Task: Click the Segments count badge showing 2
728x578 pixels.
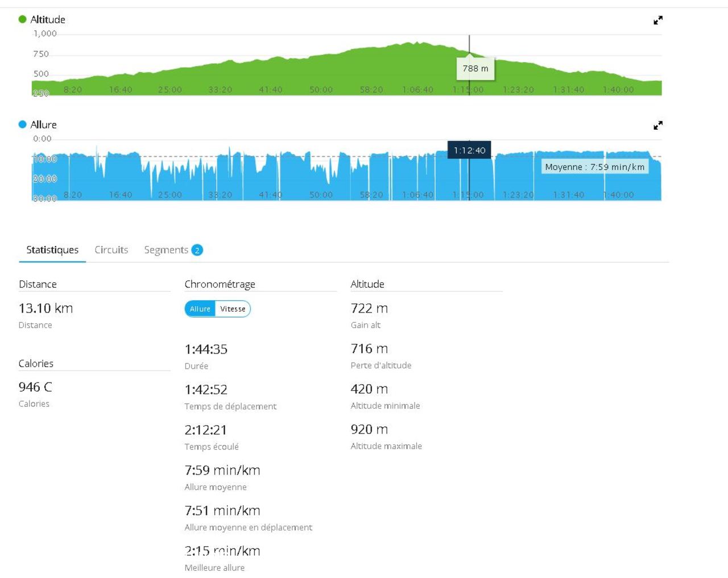Action: click(x=197, y=250)
